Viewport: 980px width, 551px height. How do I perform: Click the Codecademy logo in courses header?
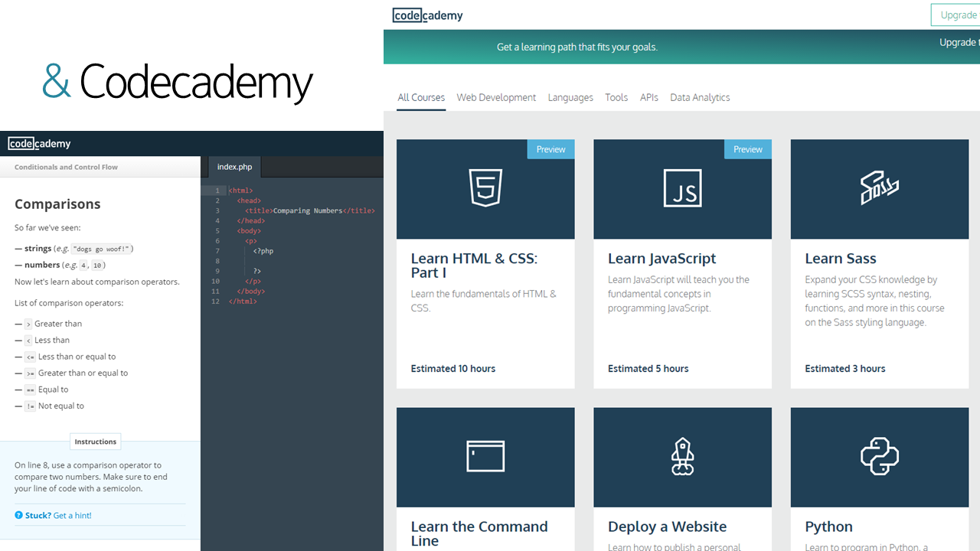428,15
